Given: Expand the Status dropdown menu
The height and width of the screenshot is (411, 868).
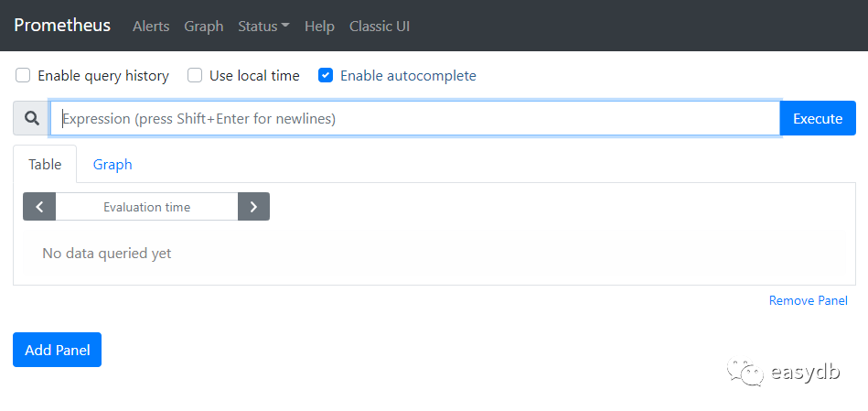Looking at the screenshot, I should pos(263,27).
